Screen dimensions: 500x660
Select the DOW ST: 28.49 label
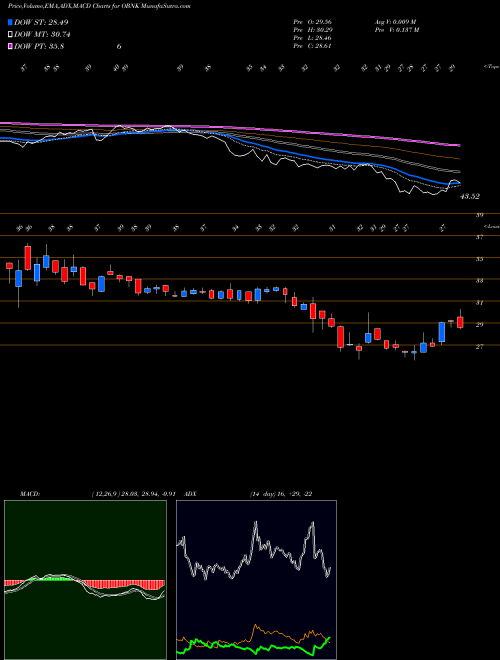[x=41, y=22]
